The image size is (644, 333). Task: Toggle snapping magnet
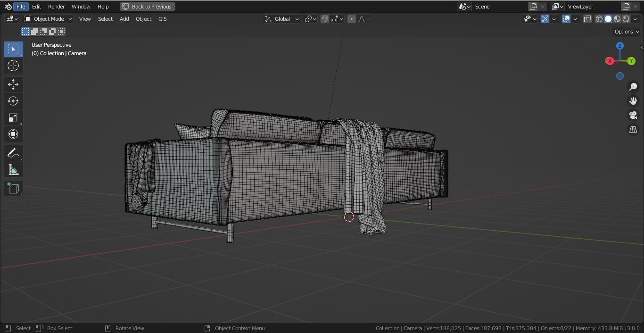click(x=325, y=19)
